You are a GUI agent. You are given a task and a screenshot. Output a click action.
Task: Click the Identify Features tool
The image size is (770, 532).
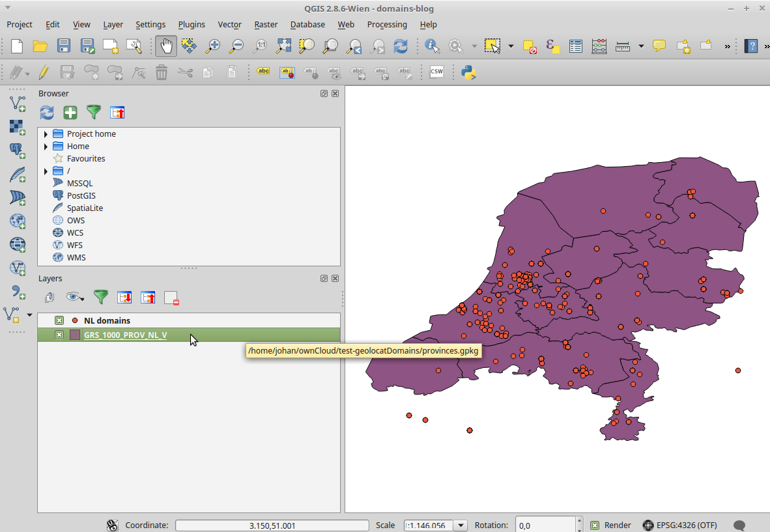coord(432,46)
